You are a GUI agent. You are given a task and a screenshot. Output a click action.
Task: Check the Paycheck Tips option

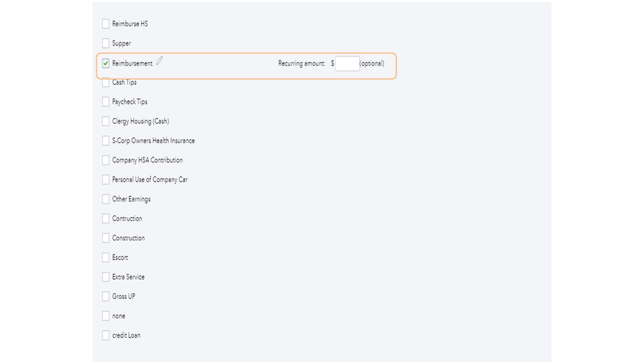106,102
